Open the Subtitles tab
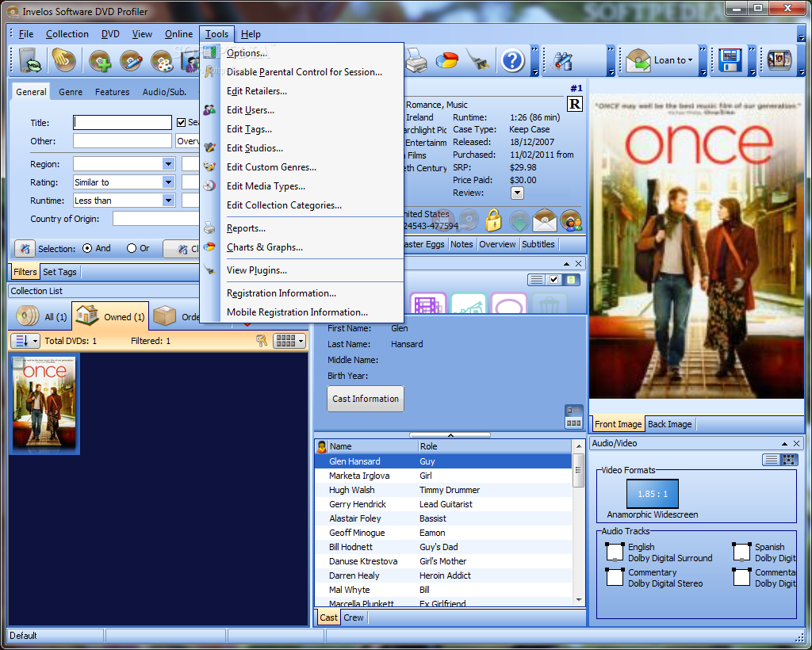The image size is (812, 650). pyautogui.click(x=538, y=244)
